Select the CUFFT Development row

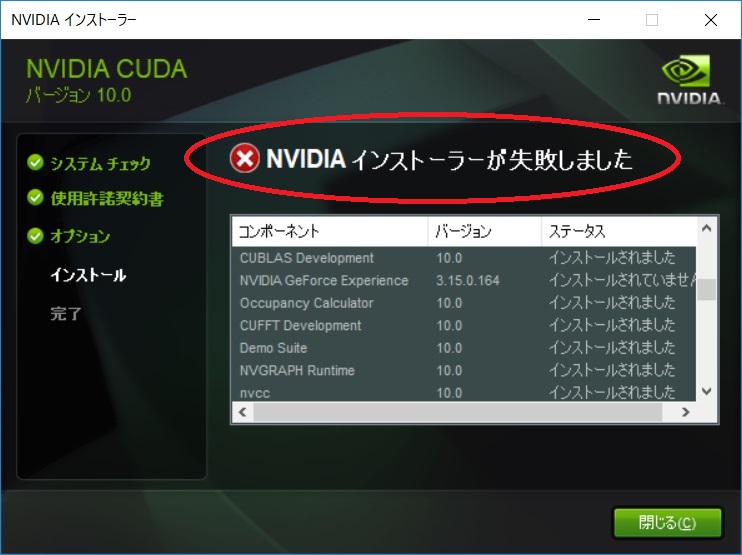tap(464, 326)
